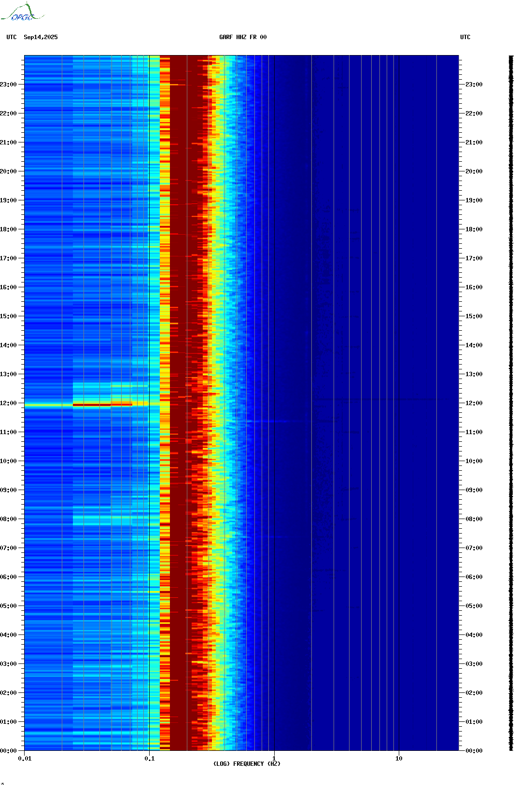Select the date text Sep14,2025
The width and height of the screenshot is (532, 789).
pyautogui.click(x=41, y=37)
